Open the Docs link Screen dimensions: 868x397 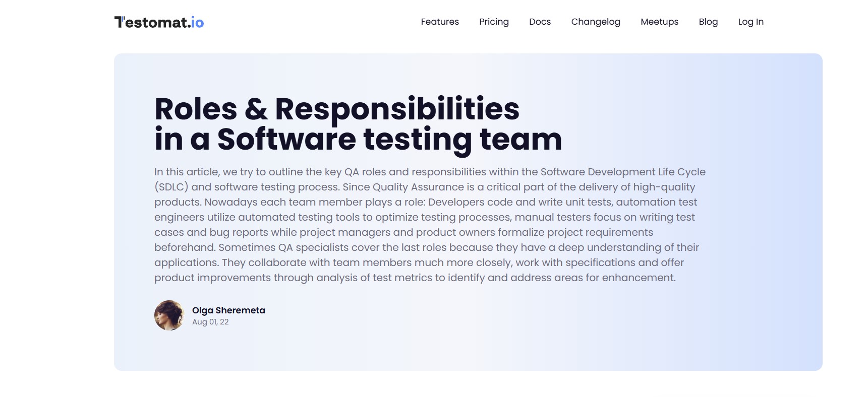tap(540, 22)
